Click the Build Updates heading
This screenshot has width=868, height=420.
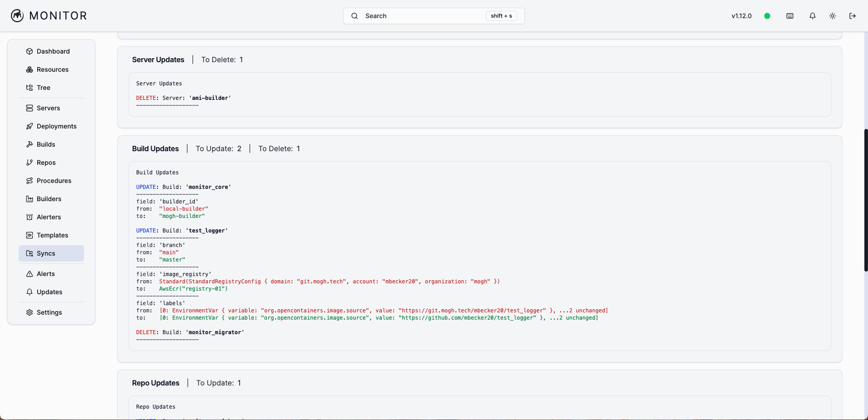[155, 148]
